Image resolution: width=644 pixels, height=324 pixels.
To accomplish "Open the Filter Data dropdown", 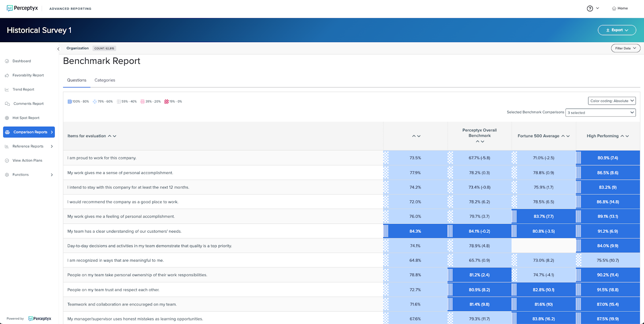I will (625, 48).
